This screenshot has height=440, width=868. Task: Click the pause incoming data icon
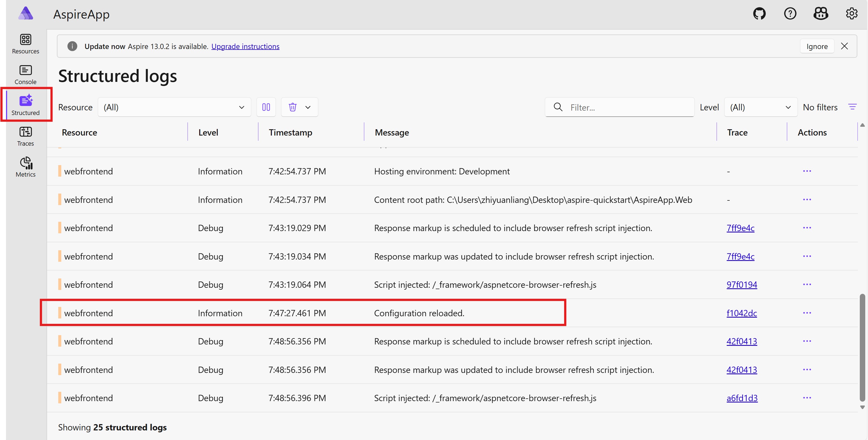click(x=266, y=107)
